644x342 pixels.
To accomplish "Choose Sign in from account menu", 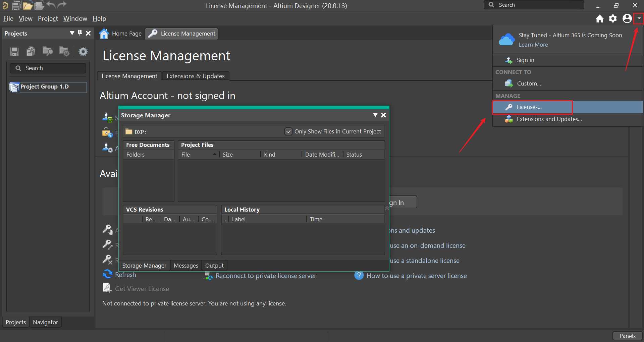I will click(x=568, y=60).
